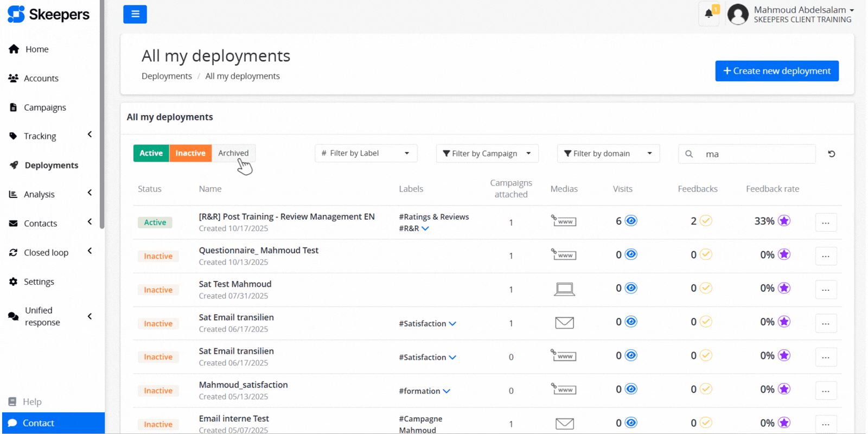Click the notification bell icon
This screenshot has height=434, width=868.
click(x=709, y=14)
